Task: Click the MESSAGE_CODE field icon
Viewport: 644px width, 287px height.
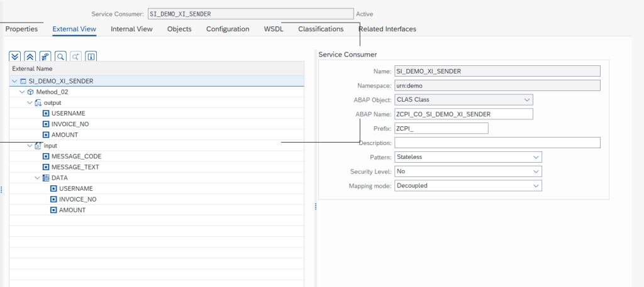Action: [46, 156]
